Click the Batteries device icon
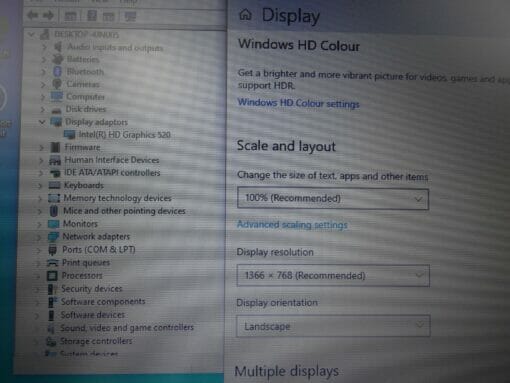This screenshot has width=510, height=383. pyautogui.click(x=58, y=59)
